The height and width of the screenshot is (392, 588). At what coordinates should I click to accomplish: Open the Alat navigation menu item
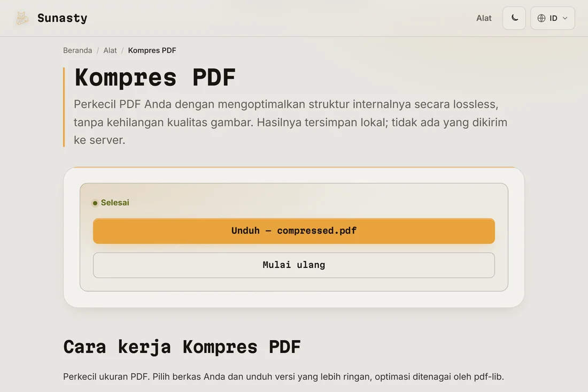coord(484,18)
